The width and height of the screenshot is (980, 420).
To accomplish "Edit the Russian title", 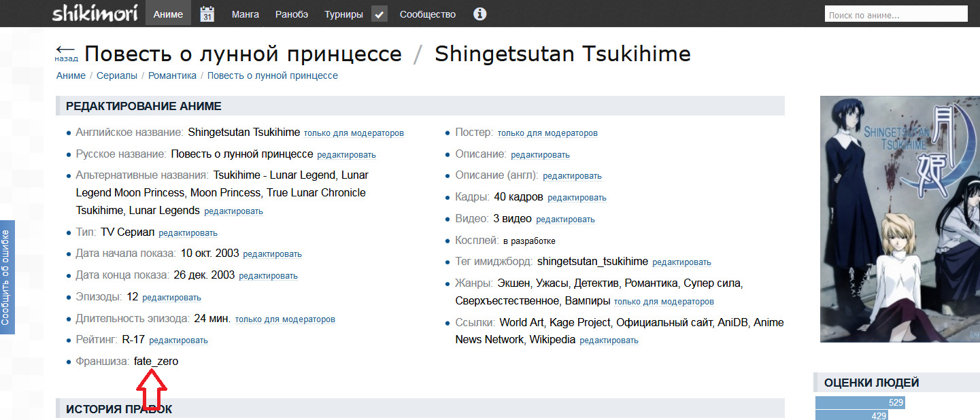I will click(x=346, y=155).
